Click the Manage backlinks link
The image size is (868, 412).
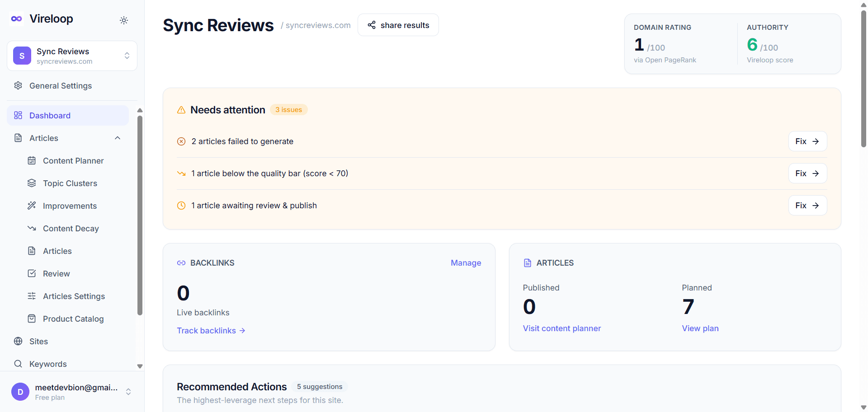466,263
